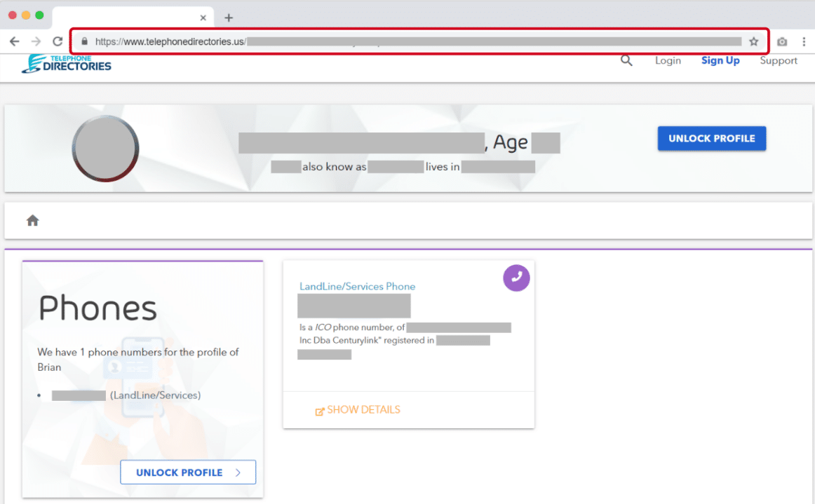The height and width of the screenshot is (504, 815).
Task: Click UNLOCK PROFILE on the Phones card
Action: click(188, 472)
